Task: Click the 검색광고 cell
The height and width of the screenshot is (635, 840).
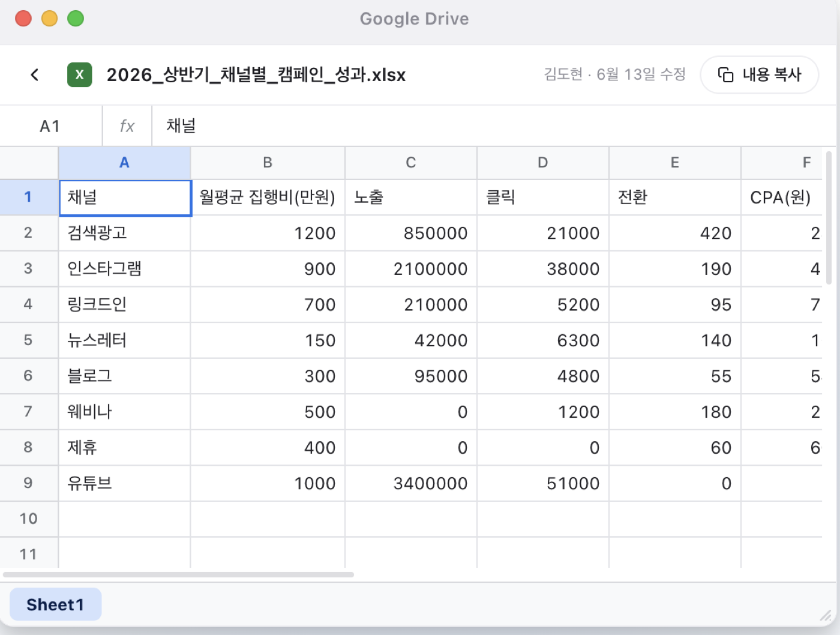Action: [x=124, y=233]
